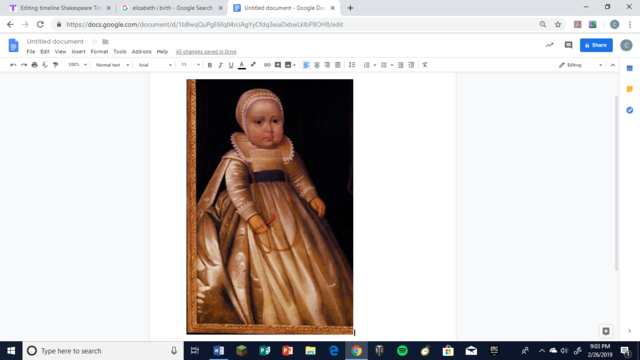Open the Edit menu
The image size is (640, 360).
[45, 52]
